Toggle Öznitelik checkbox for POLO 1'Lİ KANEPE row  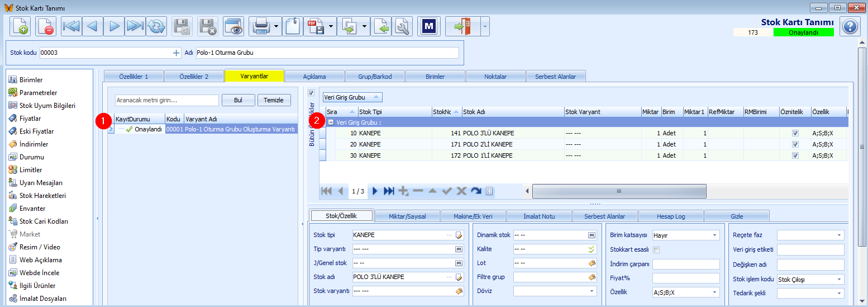795,155
